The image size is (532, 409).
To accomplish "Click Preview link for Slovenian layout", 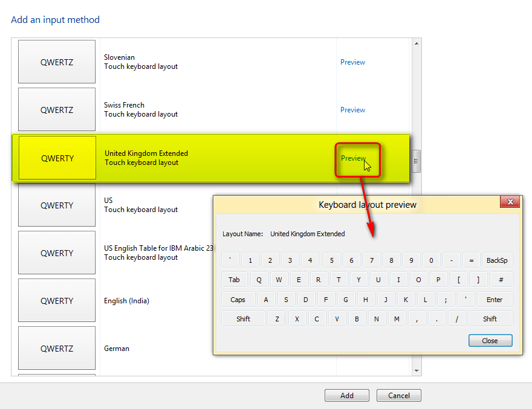I will [x=352, y=62].
